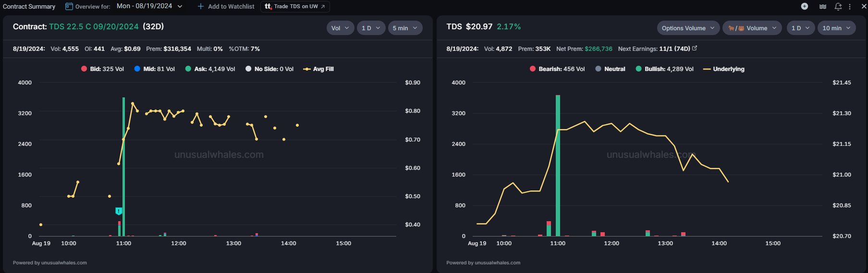Viewport: 868px width, 273px height.
Task: Click the tastytrade tt logo icon
Action: pos(268,6)
